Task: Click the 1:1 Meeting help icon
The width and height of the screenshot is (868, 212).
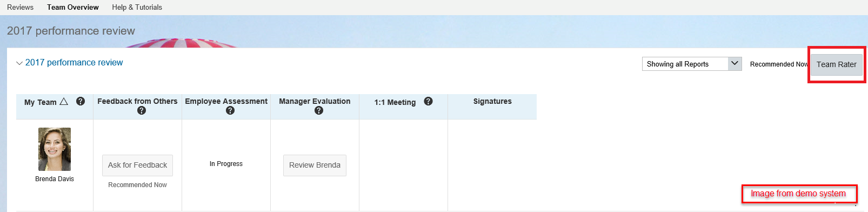Action: click(428, 101)
